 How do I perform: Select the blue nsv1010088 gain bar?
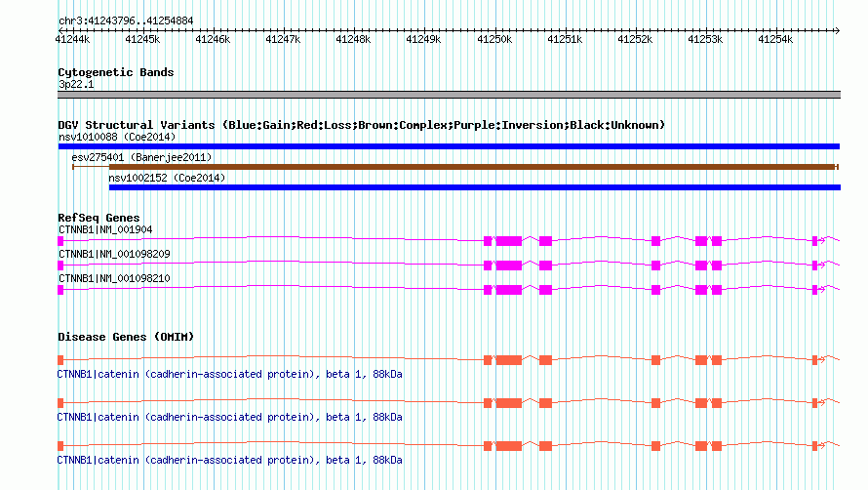[449, 146]
